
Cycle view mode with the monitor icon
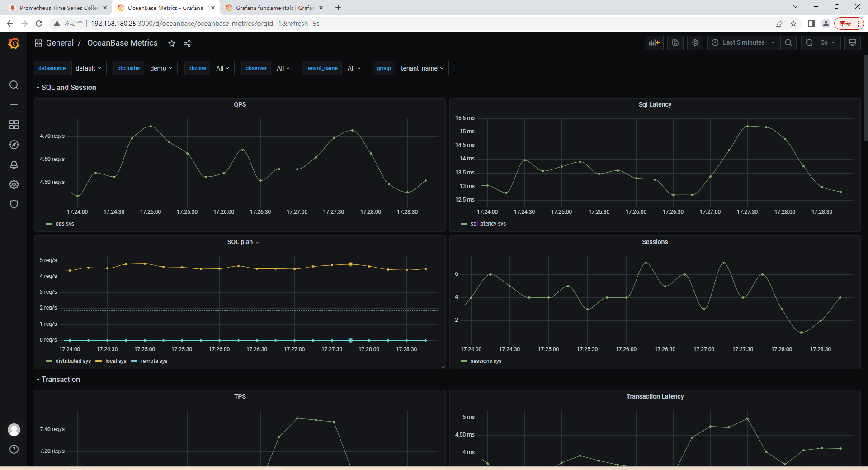pos(853,42)
